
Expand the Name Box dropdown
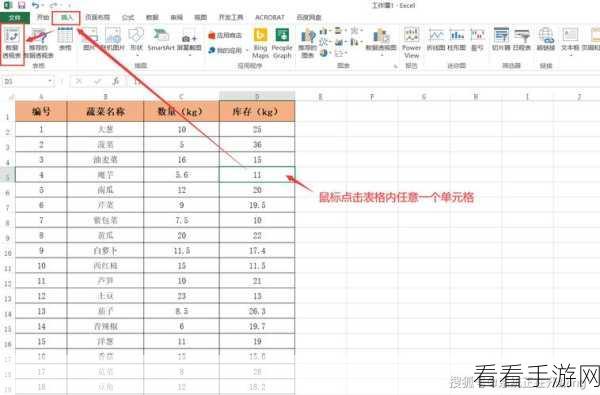pos(50,81)
